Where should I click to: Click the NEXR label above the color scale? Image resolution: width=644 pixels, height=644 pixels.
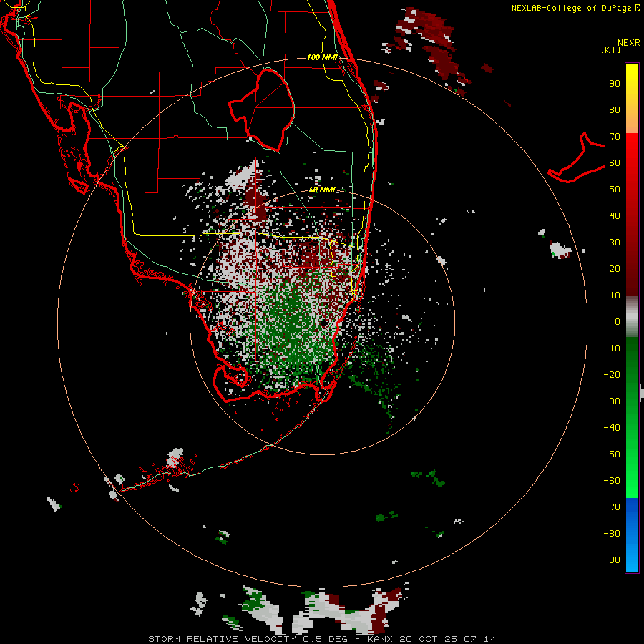tap(628, 43)
